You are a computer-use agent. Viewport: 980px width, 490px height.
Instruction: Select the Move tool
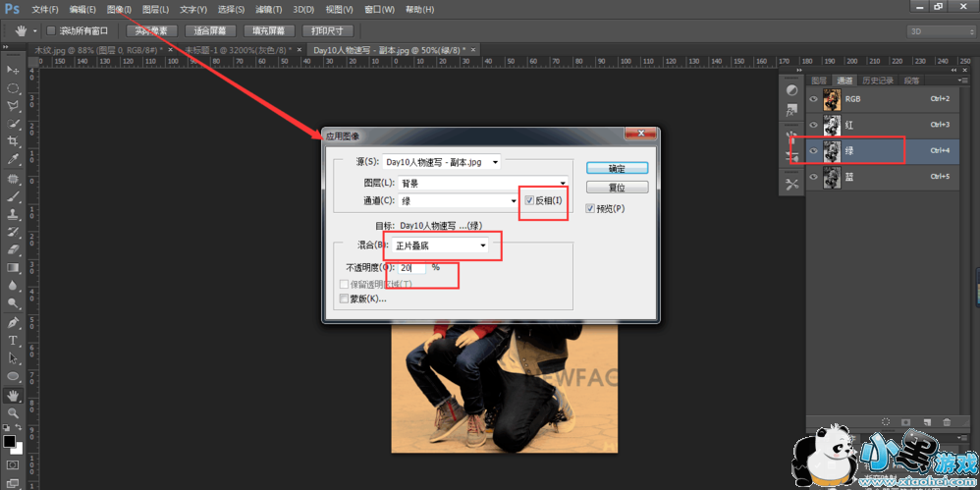13,70
